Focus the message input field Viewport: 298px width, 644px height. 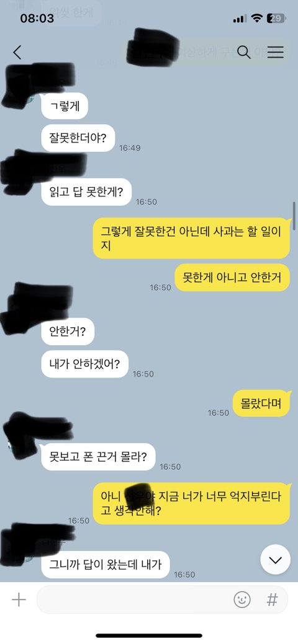click(133, 600)
